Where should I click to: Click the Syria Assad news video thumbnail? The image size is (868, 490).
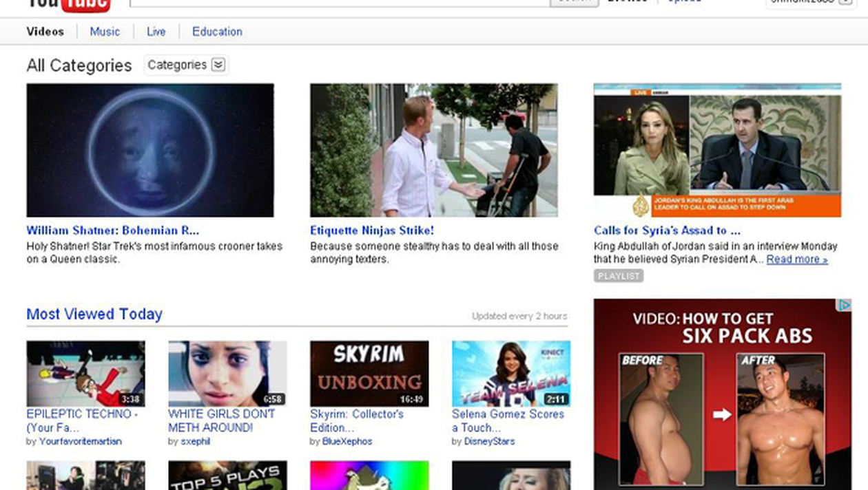(x=717, y=150)
